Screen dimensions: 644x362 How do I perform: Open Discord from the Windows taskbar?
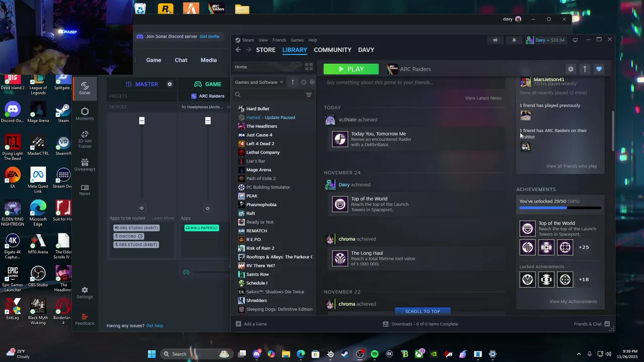(x=257, y=354)
